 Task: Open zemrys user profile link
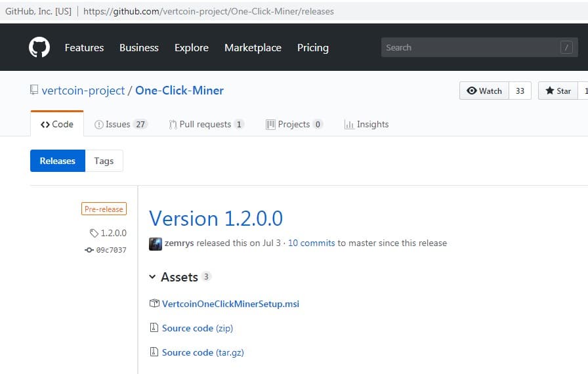tap(179, 243)
